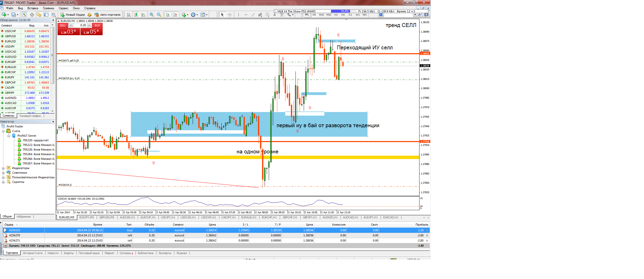The image size is (644, 279).
Task: Click the 74.4% download progress bar
Action: coord(344,11)
